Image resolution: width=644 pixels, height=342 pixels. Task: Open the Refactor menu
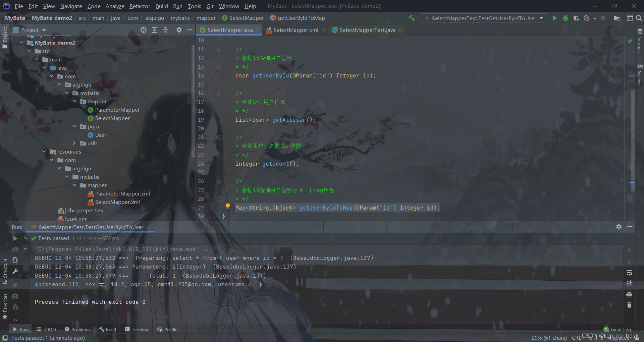[x=140, y=6]
